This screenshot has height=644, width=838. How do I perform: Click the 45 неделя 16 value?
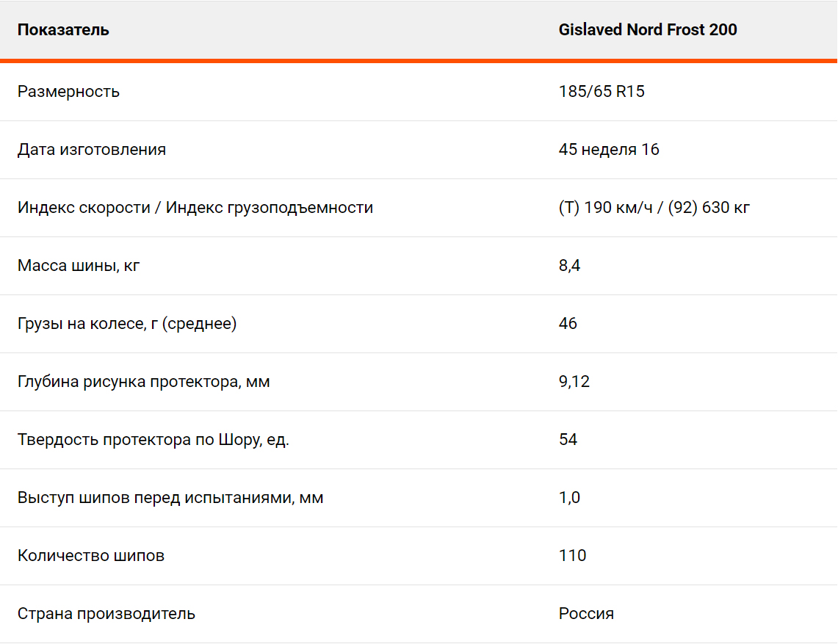click(609, 149)
